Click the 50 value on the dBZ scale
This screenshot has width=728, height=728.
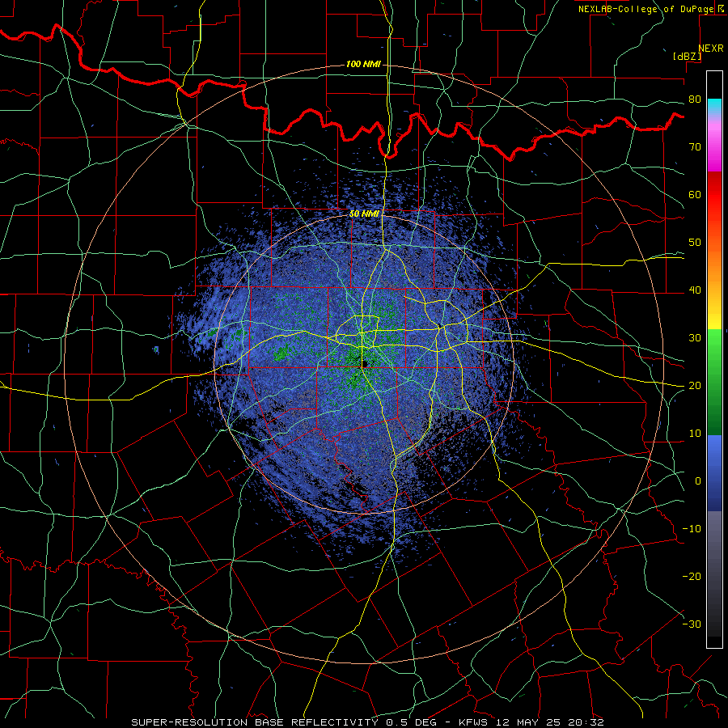coord(695,243)
